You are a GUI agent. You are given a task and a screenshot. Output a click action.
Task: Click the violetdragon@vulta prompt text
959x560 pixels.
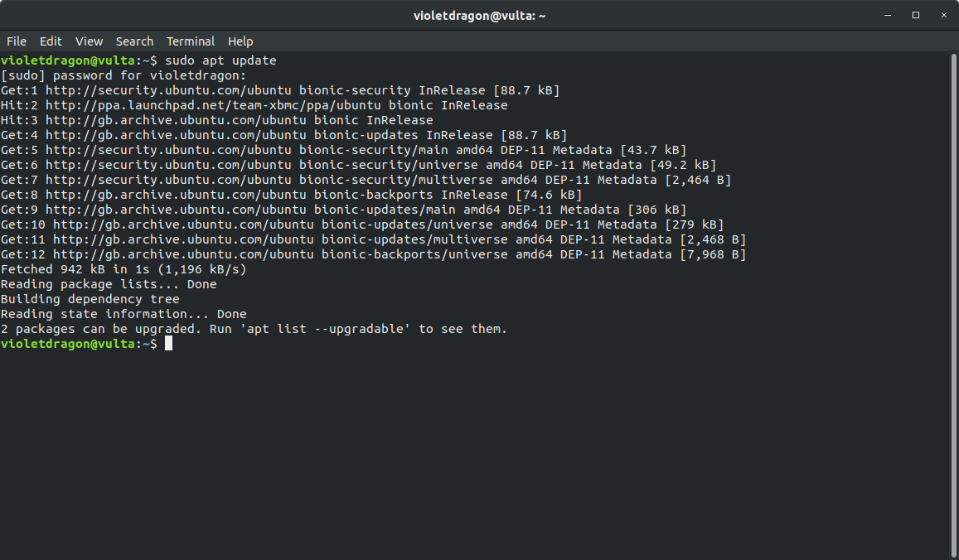[x=75, y=343]
